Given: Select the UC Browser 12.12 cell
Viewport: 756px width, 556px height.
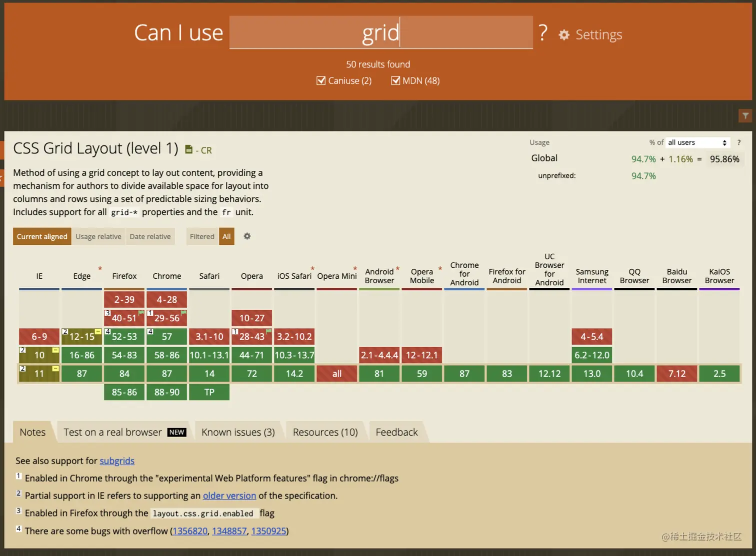Looking at the screenshot, I should pos(549,374).
